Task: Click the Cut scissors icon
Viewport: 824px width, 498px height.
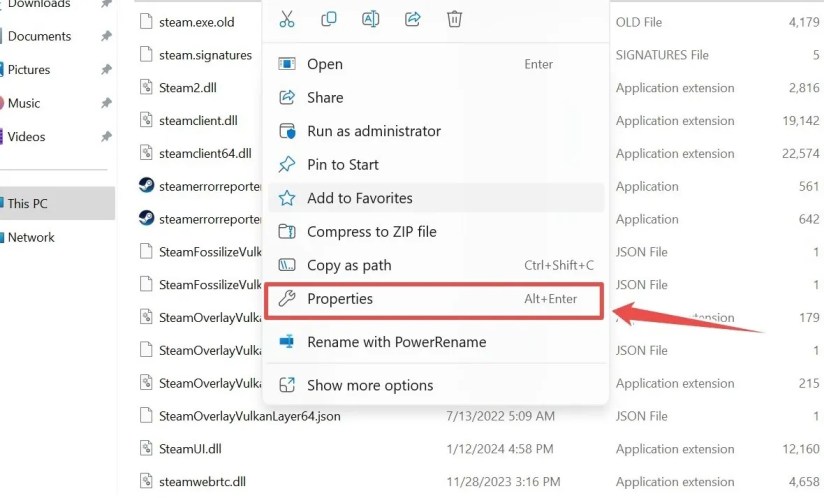Action: point(287,19)
